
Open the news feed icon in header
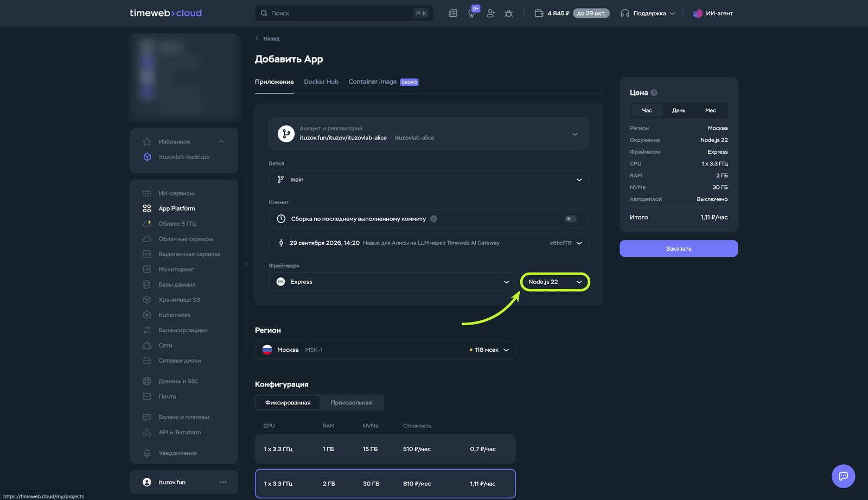coord(453,13)
